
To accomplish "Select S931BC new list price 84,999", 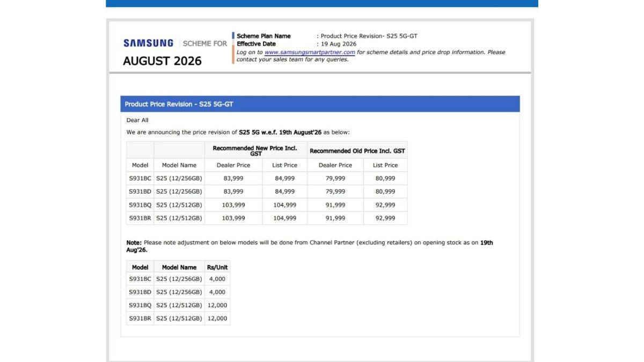I will 284,179.
